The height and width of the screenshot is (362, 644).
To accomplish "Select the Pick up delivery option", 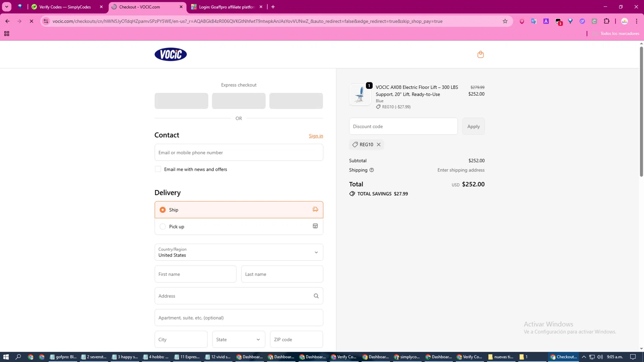I will [239, 226].
